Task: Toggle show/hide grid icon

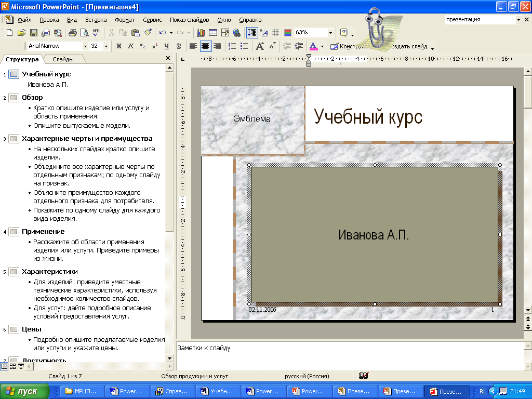Action: tap(275, 33)
